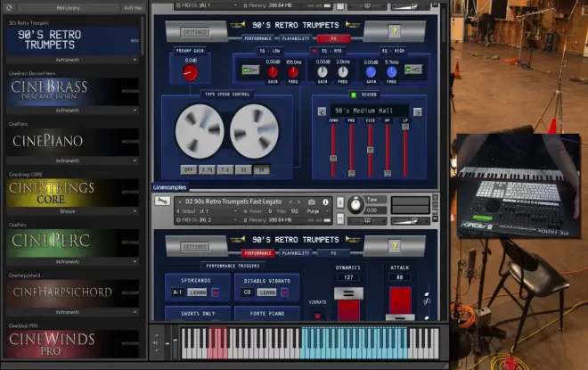
Task: Open MIDI channel 2 dropdown of Fast Legato
Action: click(x=208, y=220)
